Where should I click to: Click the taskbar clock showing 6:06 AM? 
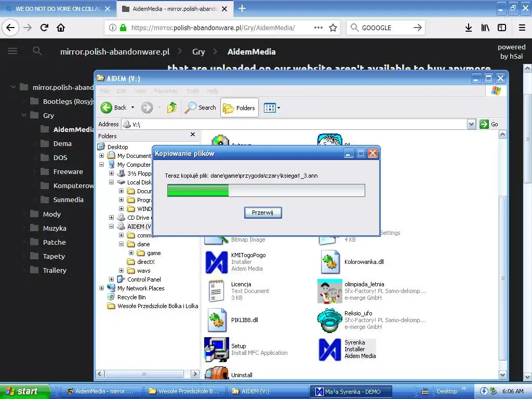[513, 391]
